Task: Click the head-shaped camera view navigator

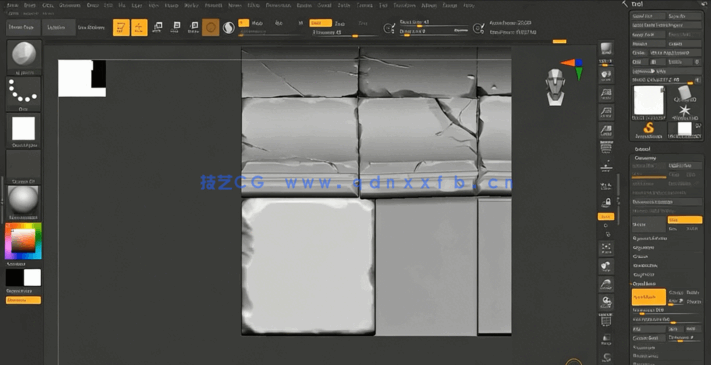Action: (555, 87)
